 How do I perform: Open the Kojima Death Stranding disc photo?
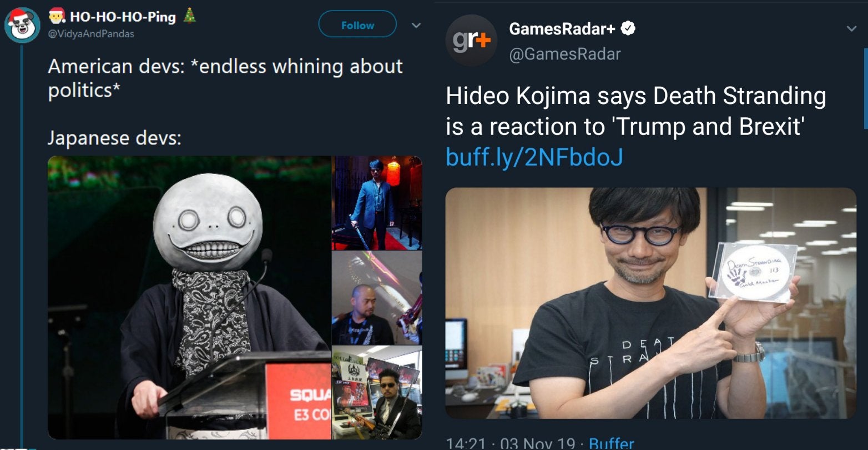point(650,303)
